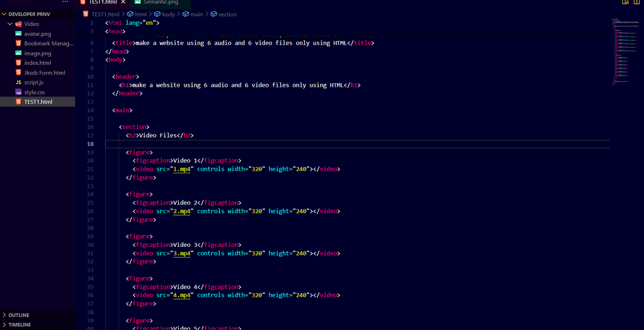Viewport: 644px width, 330px height.
Task: Open image.png in the Explorer
Action: 38,53
